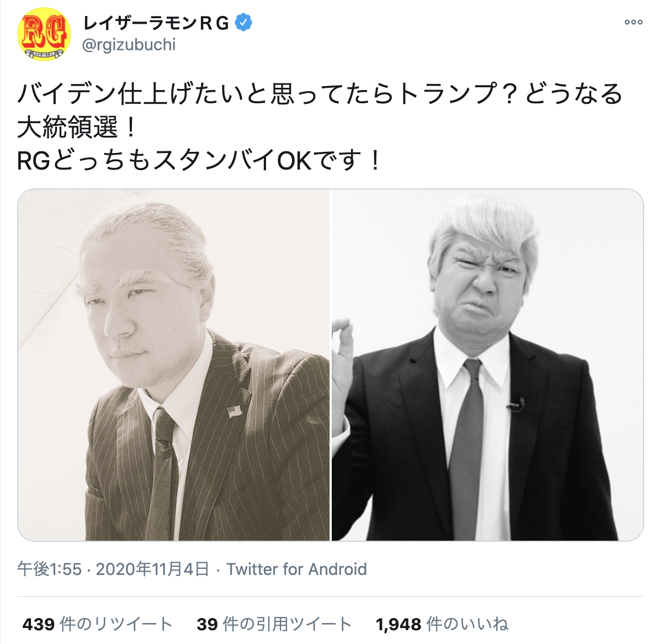
Task: View the 439 件のリツイート list
Action: click(x=98, y=624)
